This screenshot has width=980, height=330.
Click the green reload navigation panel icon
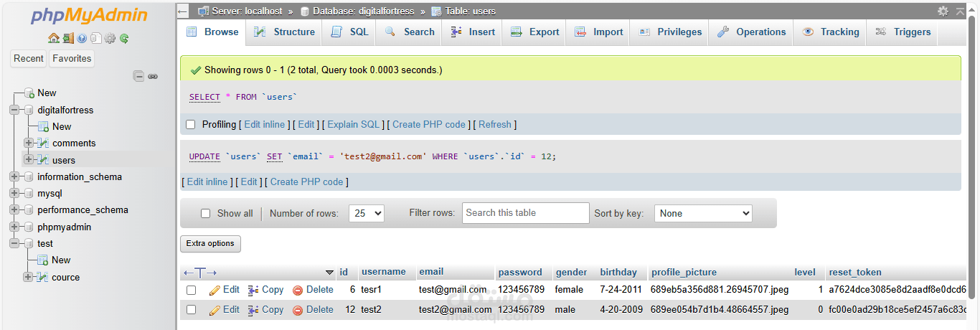(x=124, y=39)
